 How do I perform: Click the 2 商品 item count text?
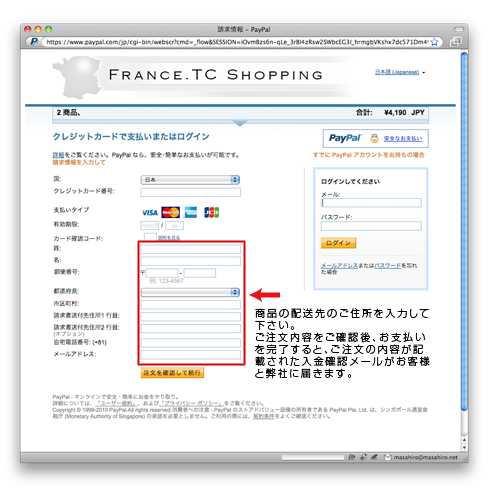click(x=68, y=113)
